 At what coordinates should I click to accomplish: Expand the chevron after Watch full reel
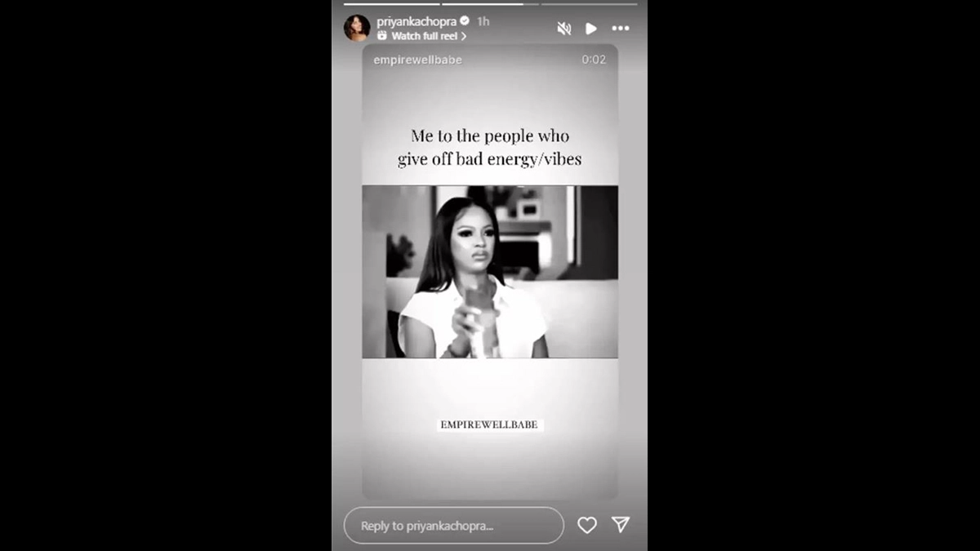[x=464, y=36]
